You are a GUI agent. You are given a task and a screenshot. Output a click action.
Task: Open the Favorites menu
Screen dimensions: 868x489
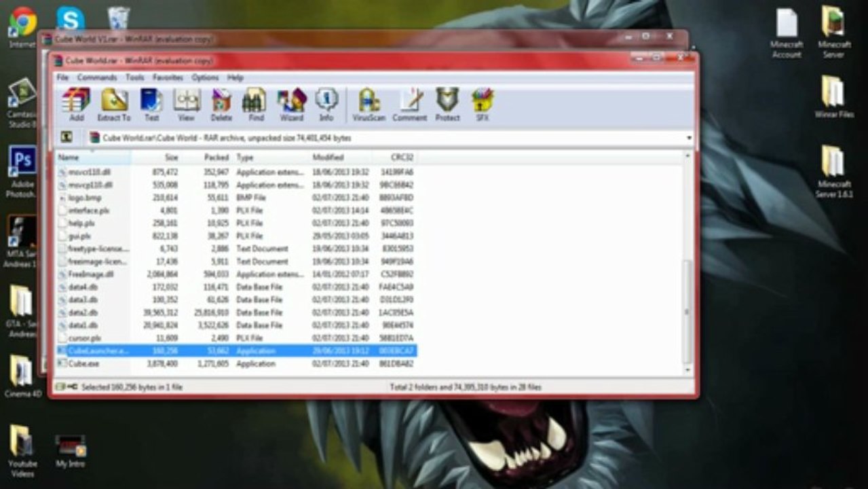168,77
